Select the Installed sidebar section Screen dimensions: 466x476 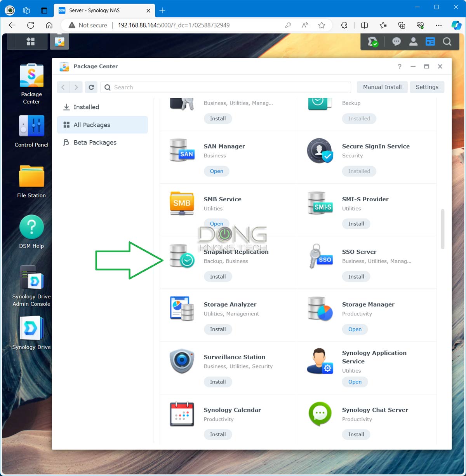[103, 107]
